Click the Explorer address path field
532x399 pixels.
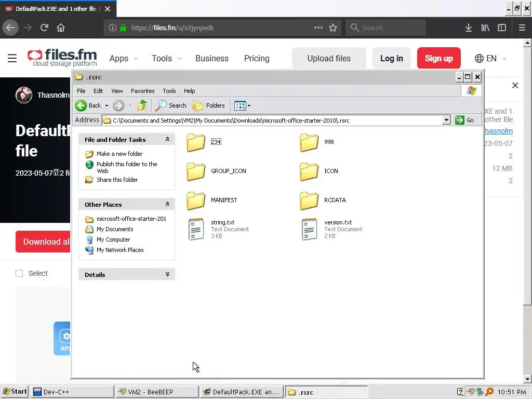point(276,120)
